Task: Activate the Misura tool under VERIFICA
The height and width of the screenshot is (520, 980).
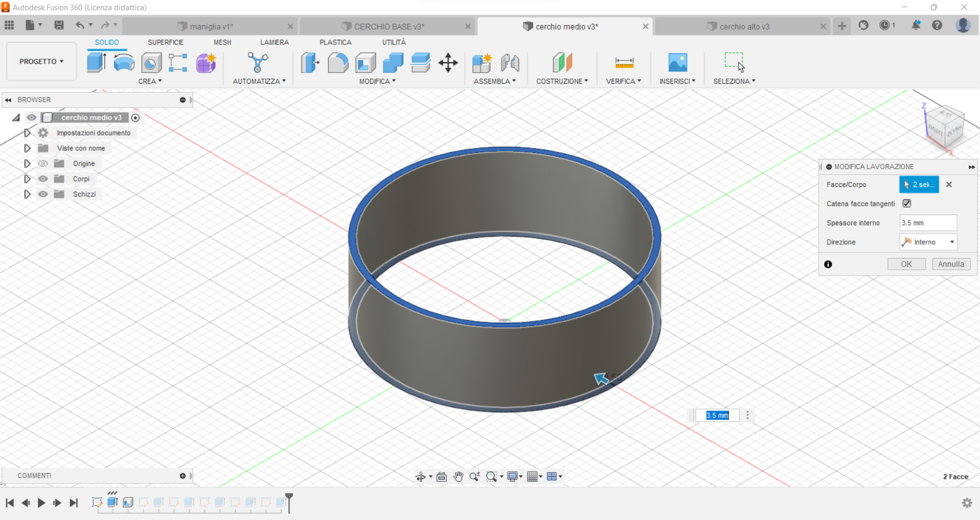Action: (x=623, y=62)
